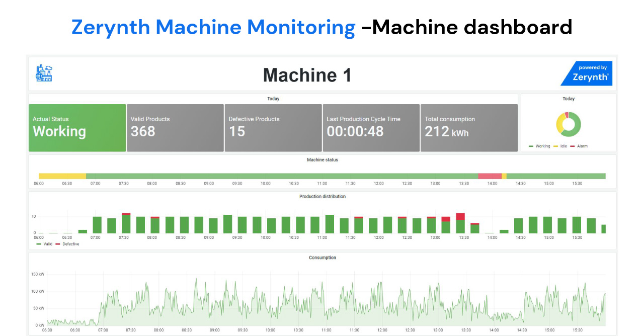Select the Defective Products 15 tile
Screen dimensions: 644x336
(273, 128)
